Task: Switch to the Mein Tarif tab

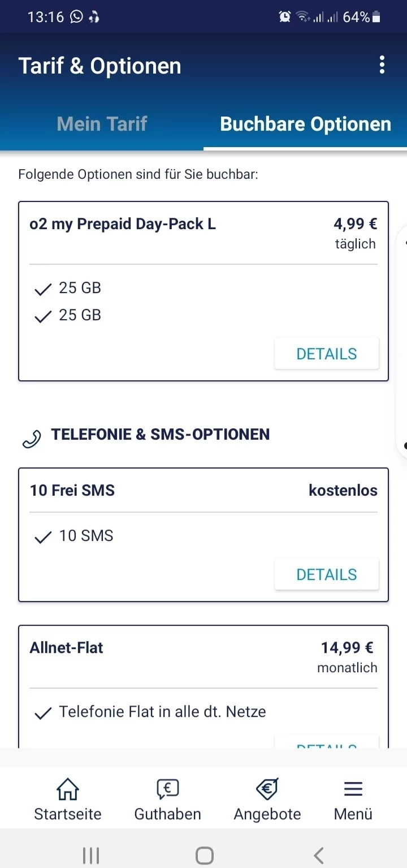Action: [102, 124]
